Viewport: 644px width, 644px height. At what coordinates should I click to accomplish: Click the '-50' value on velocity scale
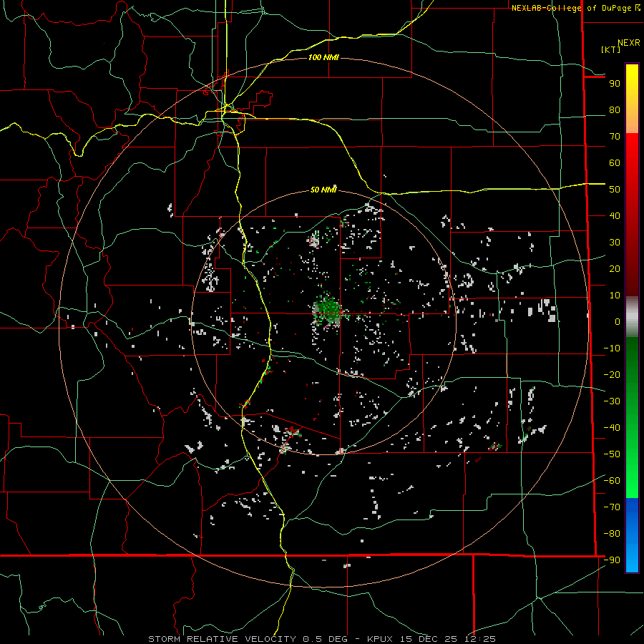coord(612,454)
